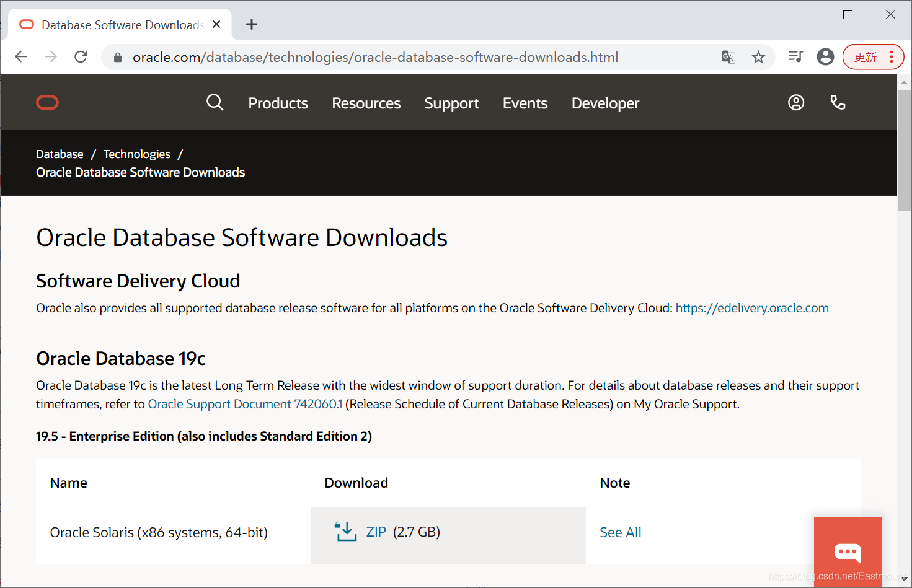Click the phone contact icon
Screen dimensions: 912x588
(x=838, y=102)
